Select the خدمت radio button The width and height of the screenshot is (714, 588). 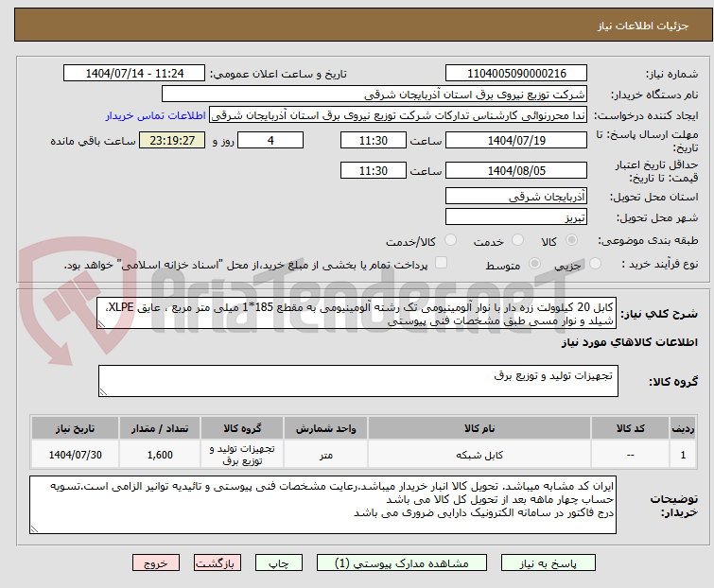pos(517,240)
